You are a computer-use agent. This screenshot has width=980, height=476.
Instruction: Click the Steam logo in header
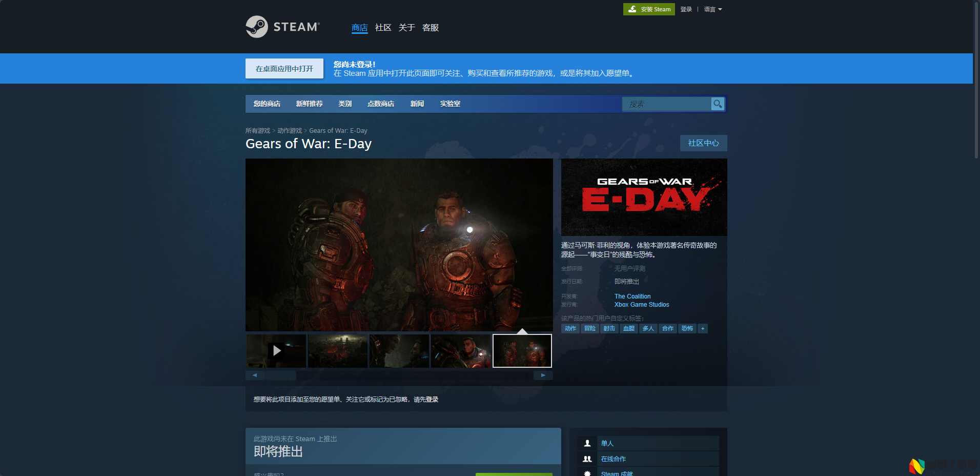[x=282, y=27]
